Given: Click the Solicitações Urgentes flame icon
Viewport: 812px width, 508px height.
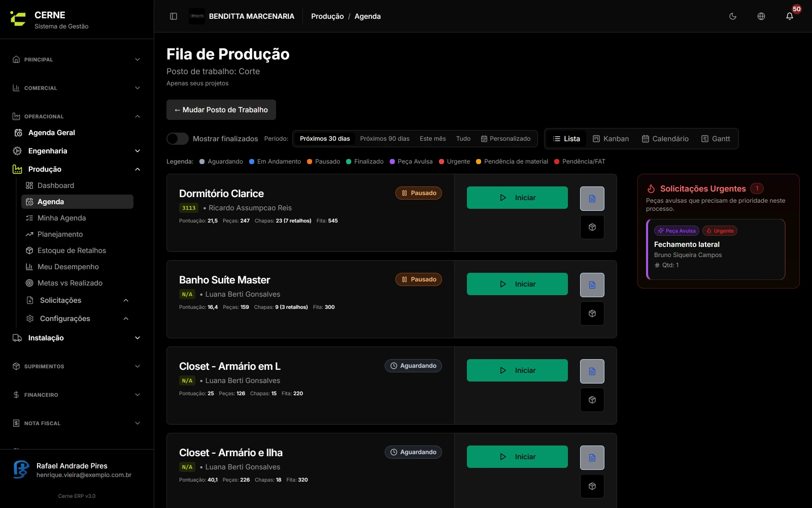Looking at the screenshot, I should (x=651, y=188).
